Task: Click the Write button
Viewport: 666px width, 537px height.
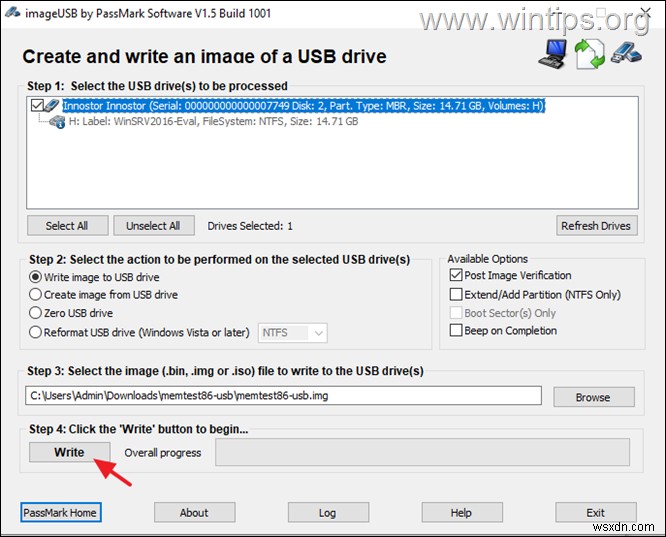Action: (x=70, y=452)
